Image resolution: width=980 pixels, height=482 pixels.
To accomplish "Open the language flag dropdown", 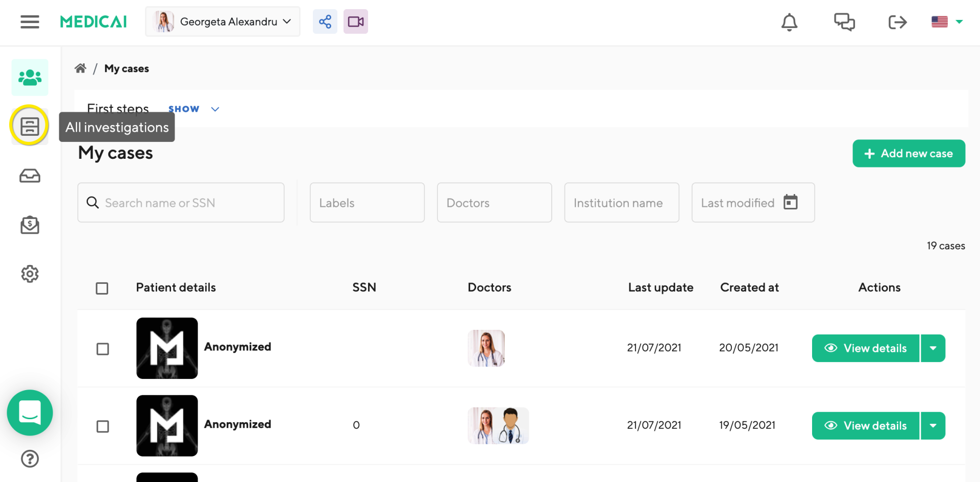I will pyautogui.click(x=947, y=22).
